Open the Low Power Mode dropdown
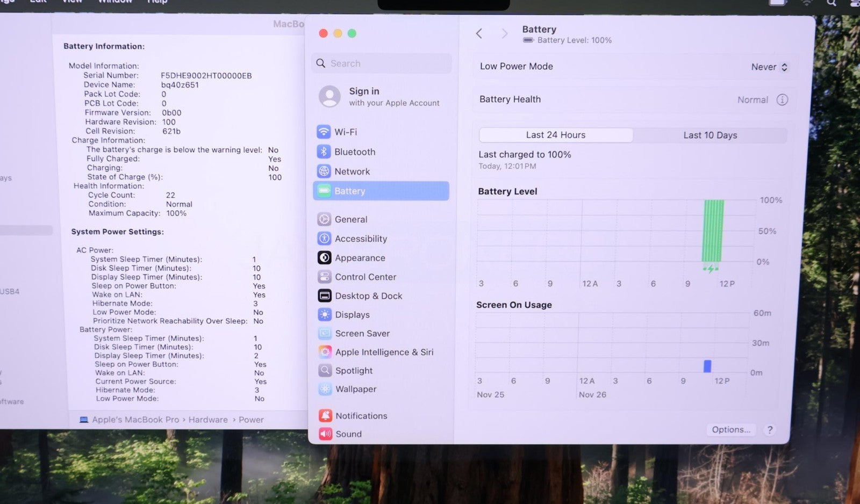Image resolution: width=860 pixels, height=504 pixels. (x=769, y=67)
